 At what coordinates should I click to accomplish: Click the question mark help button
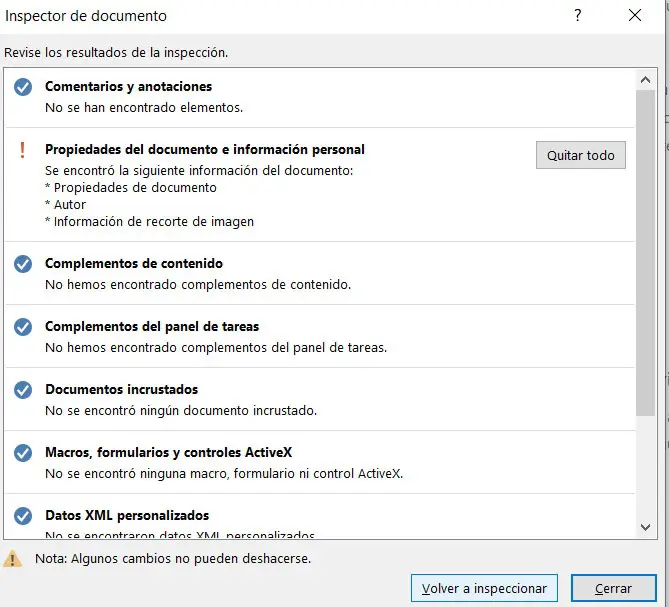point(578,16)
